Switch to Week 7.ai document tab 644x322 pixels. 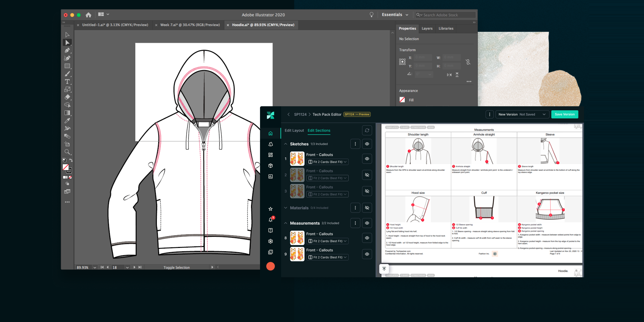click(190, 25)
